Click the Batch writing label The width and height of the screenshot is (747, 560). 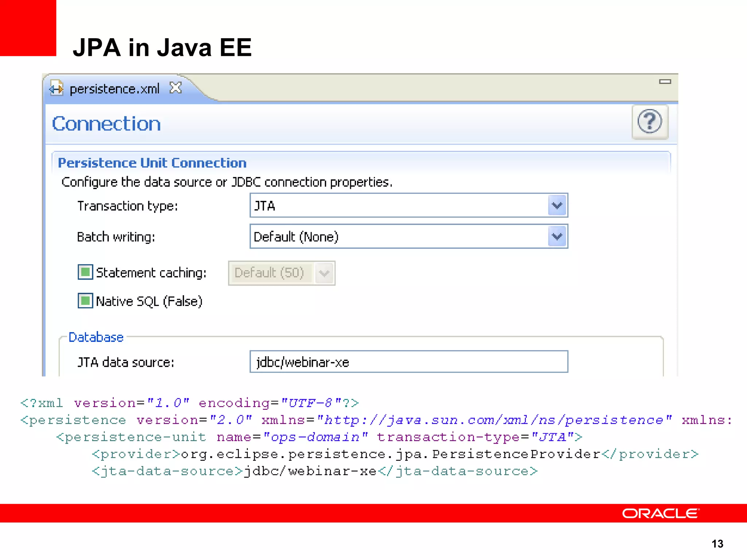[x=116, y=237]
